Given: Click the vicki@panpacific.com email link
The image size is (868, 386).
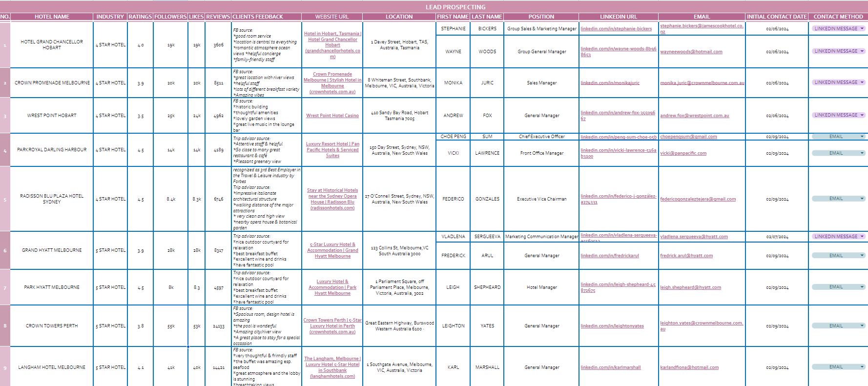Looking at the screenshot, I should (683, 153).
